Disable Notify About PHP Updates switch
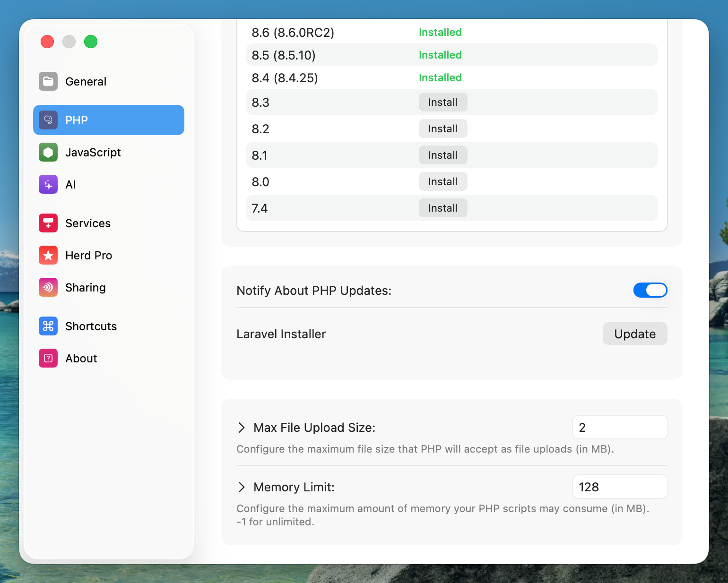 pyautogui.click(x=650, y=290)
